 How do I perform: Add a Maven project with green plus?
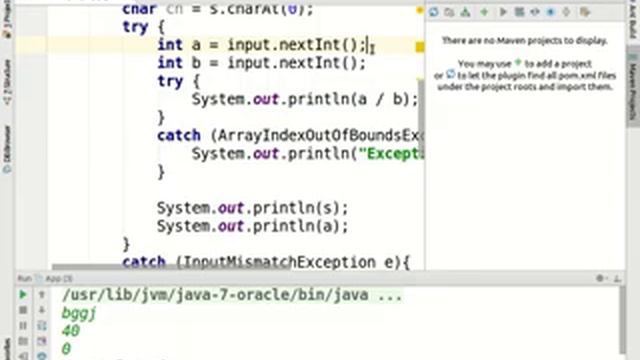coord(484,12)
